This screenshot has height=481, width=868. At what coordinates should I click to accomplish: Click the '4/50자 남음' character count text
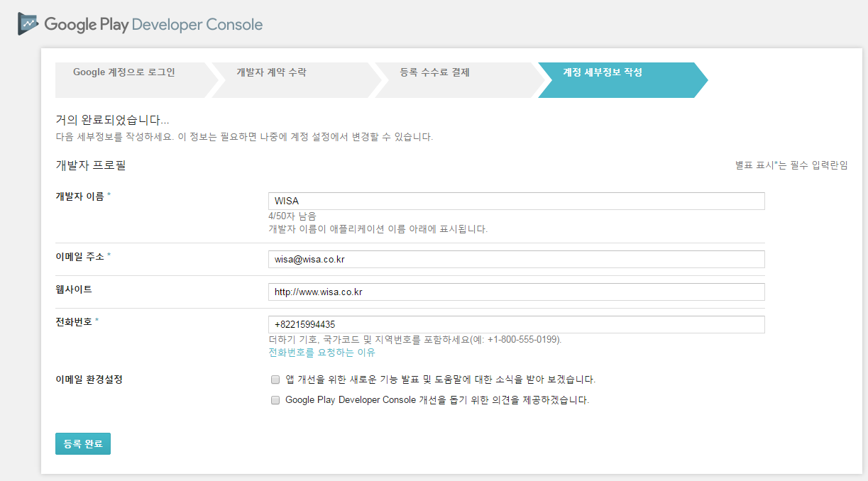292,216
